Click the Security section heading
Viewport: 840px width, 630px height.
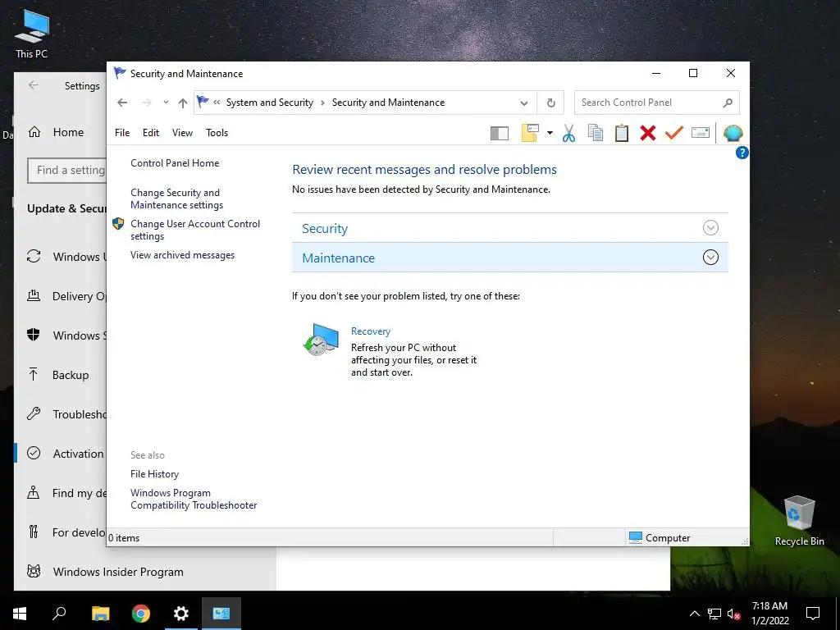coord(325,228)
